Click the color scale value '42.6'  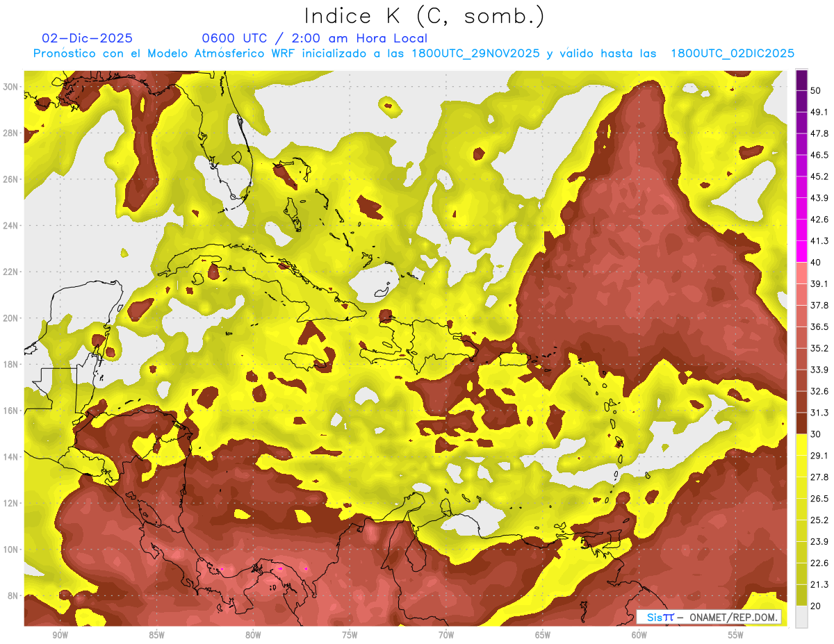click(819, 220)
